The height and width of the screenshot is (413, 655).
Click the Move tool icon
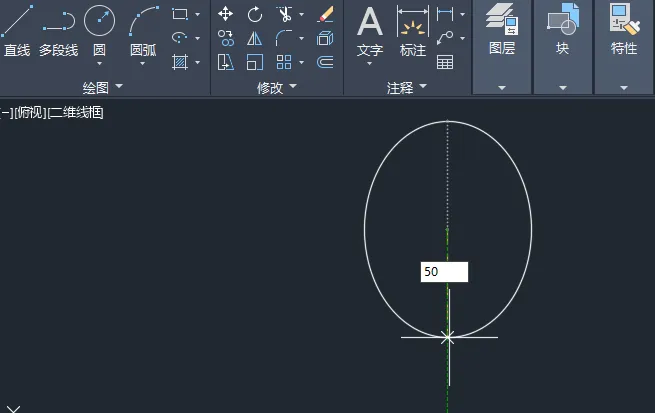(x=226, y=14)
